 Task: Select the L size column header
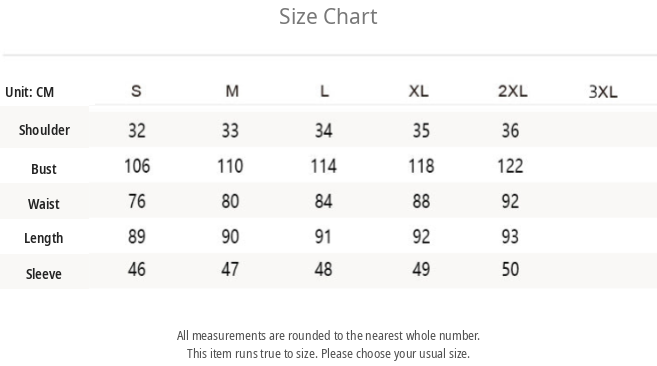click(x=324, y=91)
